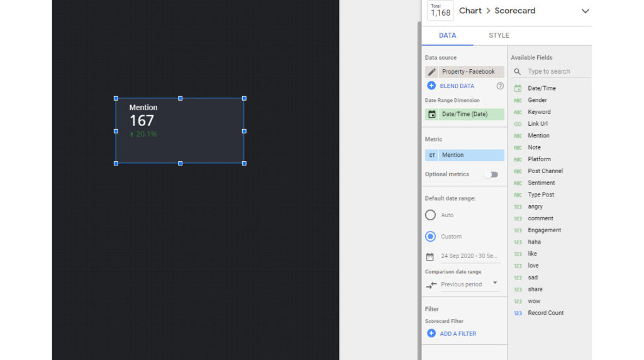Viewport: 644px width, 360px height.
Task: Select the Custom default date range radio
Action: coord(430,236)
